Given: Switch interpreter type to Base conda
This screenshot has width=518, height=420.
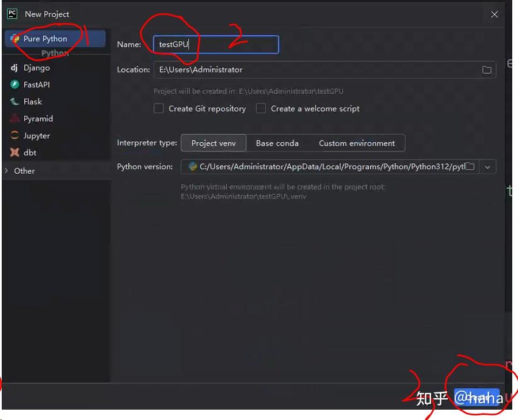Looking at the screenshot, I should (x=278, y=143).
